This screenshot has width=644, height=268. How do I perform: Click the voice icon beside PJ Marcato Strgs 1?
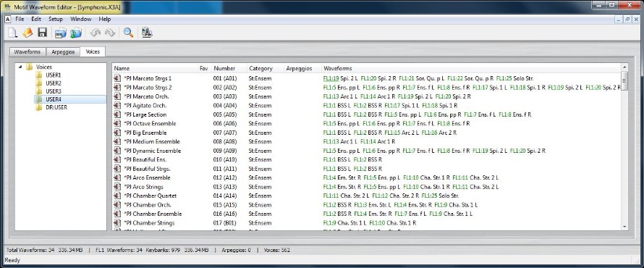[x=117, y=78]
